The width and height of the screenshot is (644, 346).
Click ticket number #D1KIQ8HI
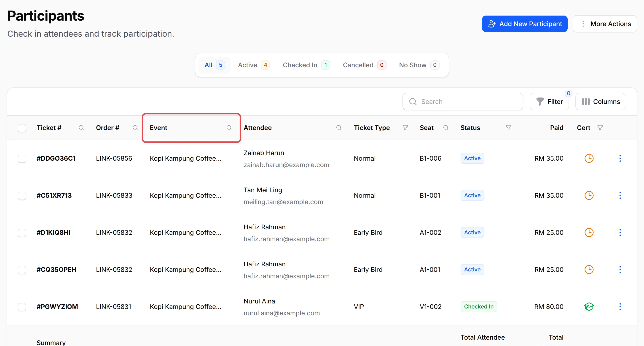[x=53, y=232]
